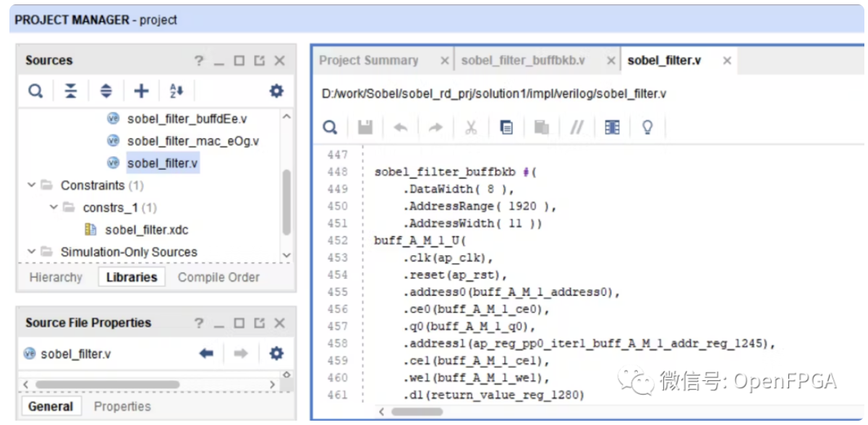Screen dimensions: 868x425
Task: Click line 448 sobel_filter_buffbkb code
Action: click(454, 172)
